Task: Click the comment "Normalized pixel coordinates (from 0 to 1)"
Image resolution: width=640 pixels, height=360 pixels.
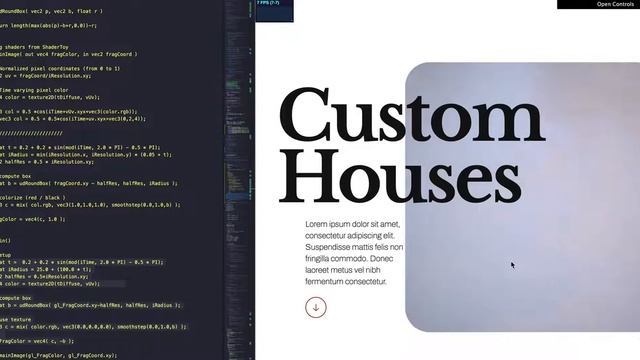Action: click(x=60, y=69)
